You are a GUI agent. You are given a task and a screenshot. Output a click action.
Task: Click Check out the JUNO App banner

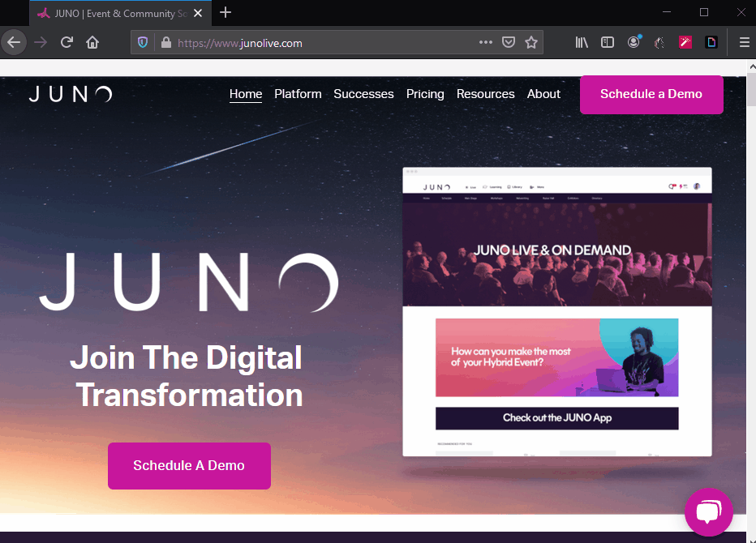pos(557,417)
